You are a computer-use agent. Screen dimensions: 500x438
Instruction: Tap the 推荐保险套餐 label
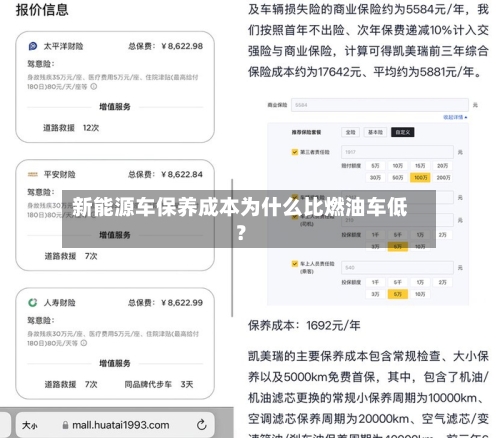[x=306, y=132]
